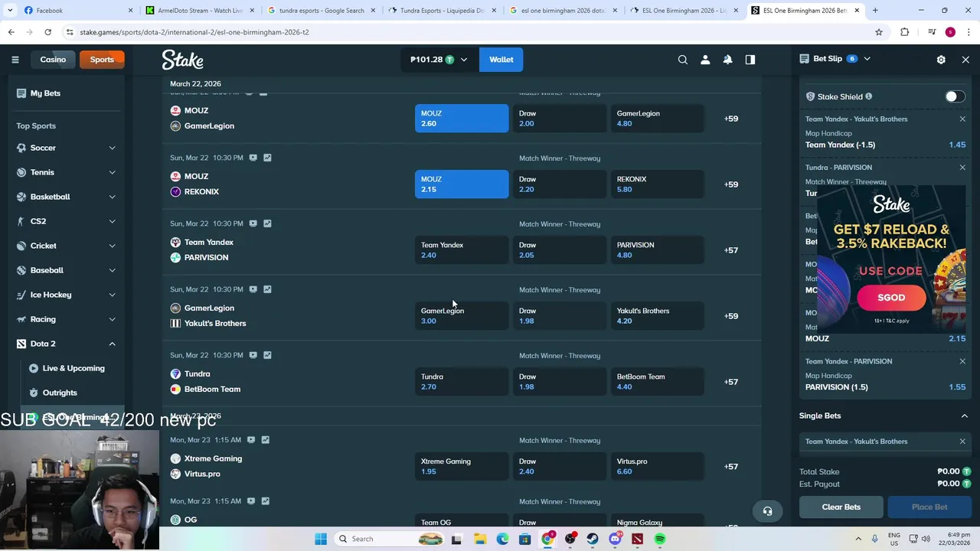Screen dimensions: 980x551
Task: Click stats icon on Tundra vs BetBoom Team row
Action: pyautogui.click(x=267, y=355)
